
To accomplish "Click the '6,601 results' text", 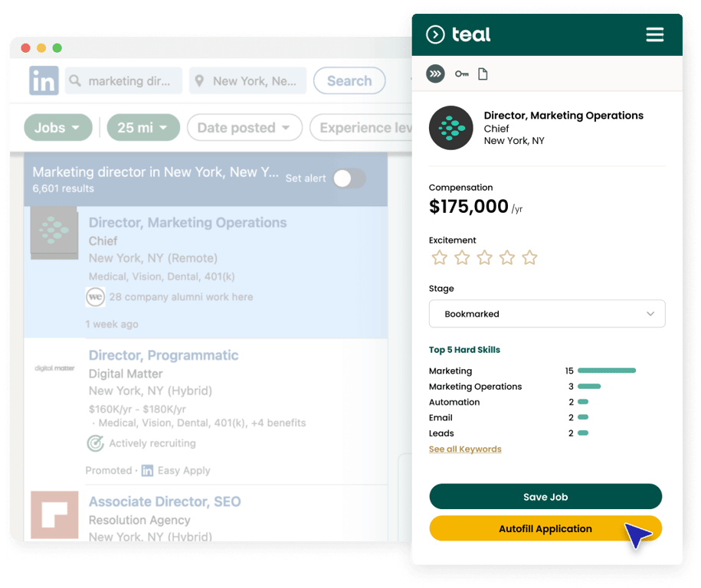I will [63, 188].
